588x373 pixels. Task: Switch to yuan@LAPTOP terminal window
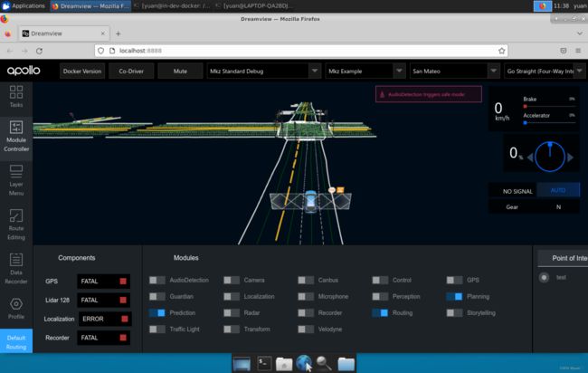coord(254,6)
